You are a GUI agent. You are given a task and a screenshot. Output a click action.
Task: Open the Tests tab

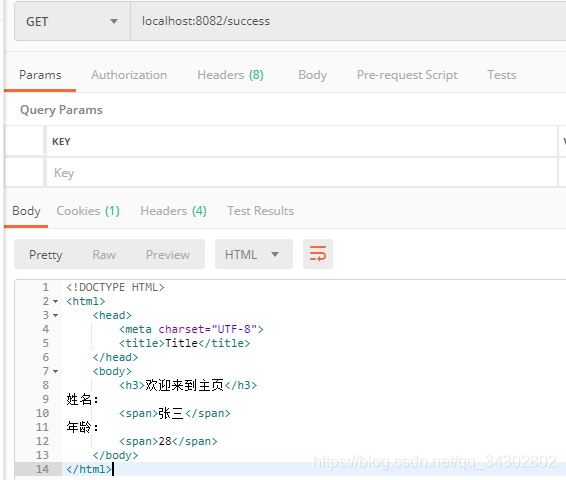(x=501, y=75)
